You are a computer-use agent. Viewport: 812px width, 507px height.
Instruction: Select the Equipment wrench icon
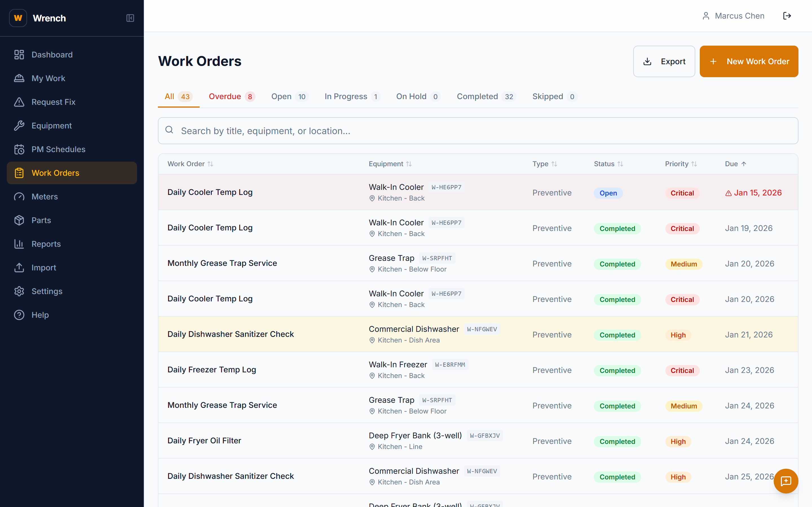(19, 125)
